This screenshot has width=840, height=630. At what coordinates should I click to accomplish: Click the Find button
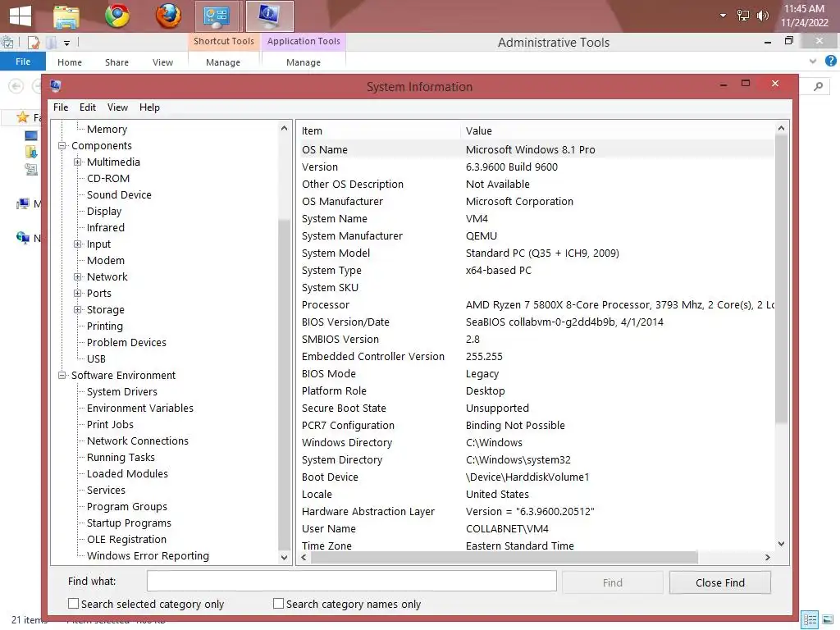pos(612,582)
